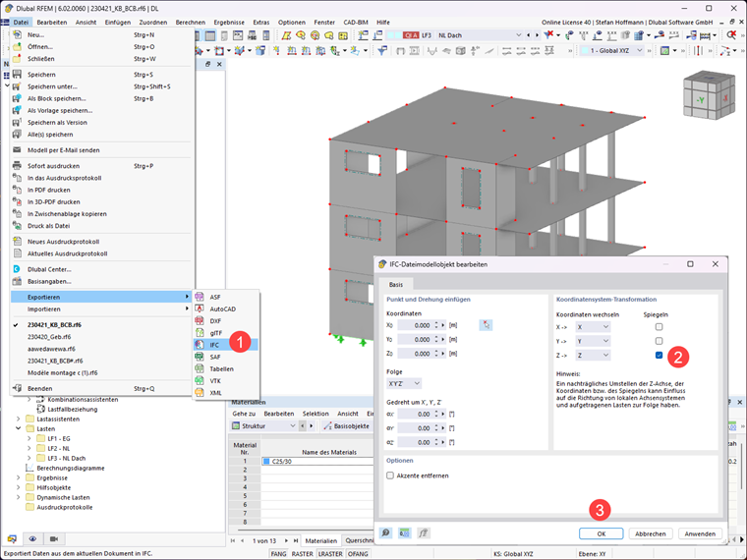Image resolution: width=747 pixels, height=560 pixels.
Task: Uncheck the Z mirror (Spiegeln) checkbox
Action: tap(659, 355)
